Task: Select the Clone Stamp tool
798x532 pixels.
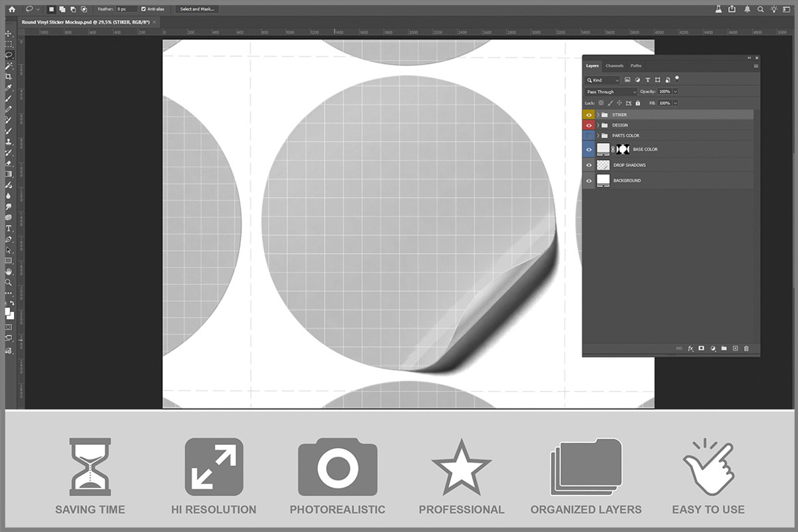Action: 9,142
